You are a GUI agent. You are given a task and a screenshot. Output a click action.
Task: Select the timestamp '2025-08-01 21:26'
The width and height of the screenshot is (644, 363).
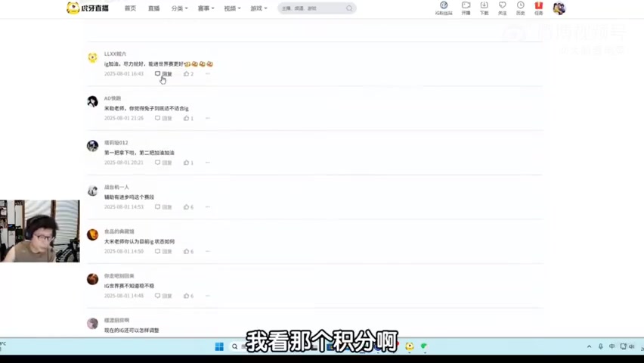click(124, 119)
